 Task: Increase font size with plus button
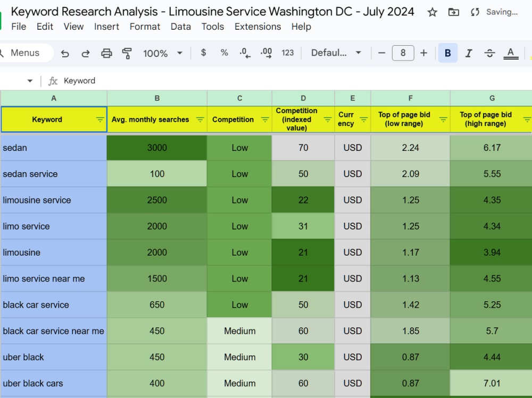pos(423,53)
